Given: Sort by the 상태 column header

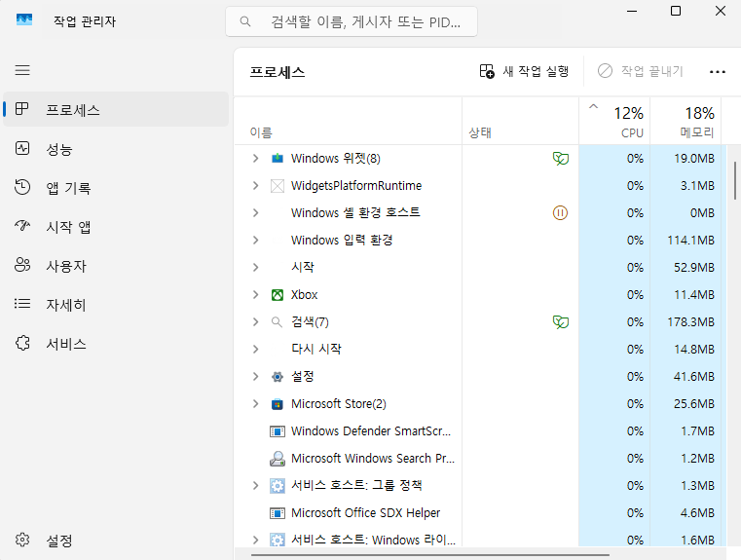Looking at the screenshot, I should coord(520,121).
